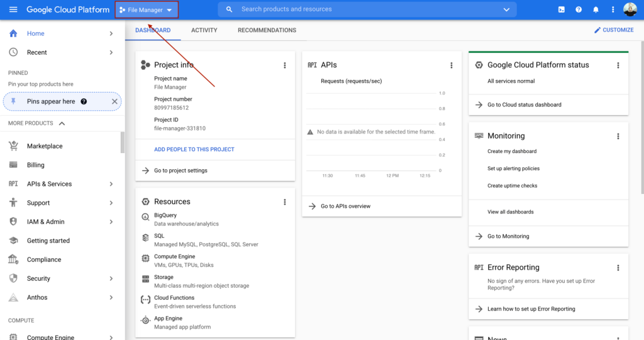The width and height of the screenshot is (644, 340).
Task: Open the hamburger navigation menu
Action: [13, 9]
